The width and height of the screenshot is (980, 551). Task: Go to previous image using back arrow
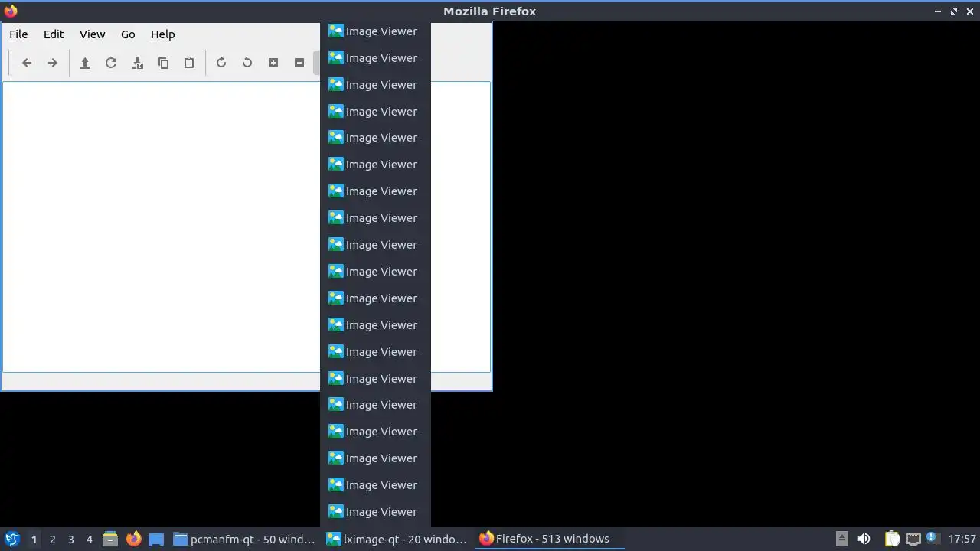[27, 63]
